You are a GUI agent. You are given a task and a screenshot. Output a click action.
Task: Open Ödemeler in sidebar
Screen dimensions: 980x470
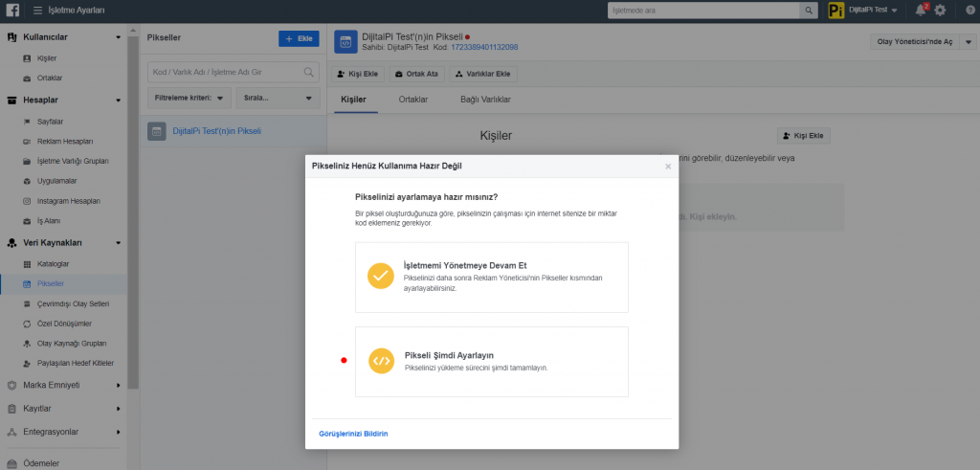41,463
